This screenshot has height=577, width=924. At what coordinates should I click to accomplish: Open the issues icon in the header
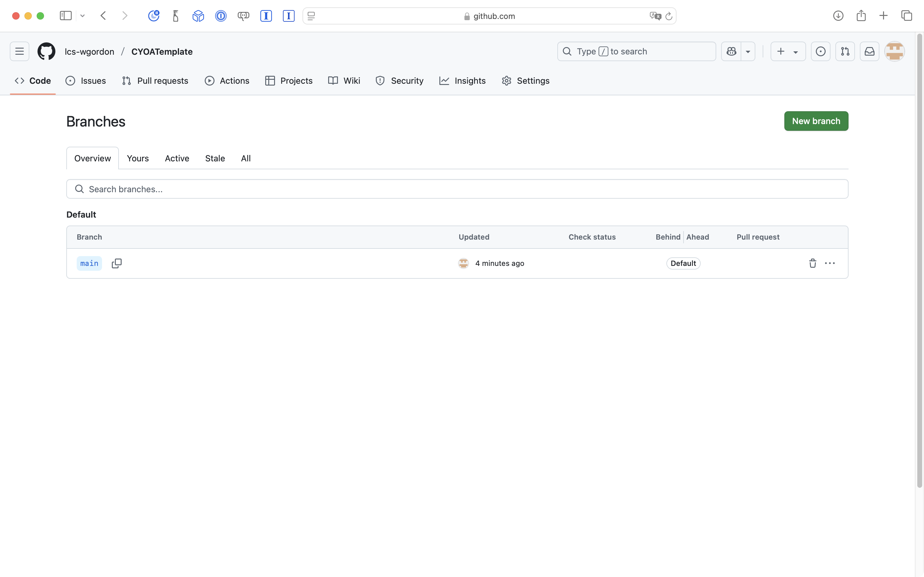(x=821, y=52)
